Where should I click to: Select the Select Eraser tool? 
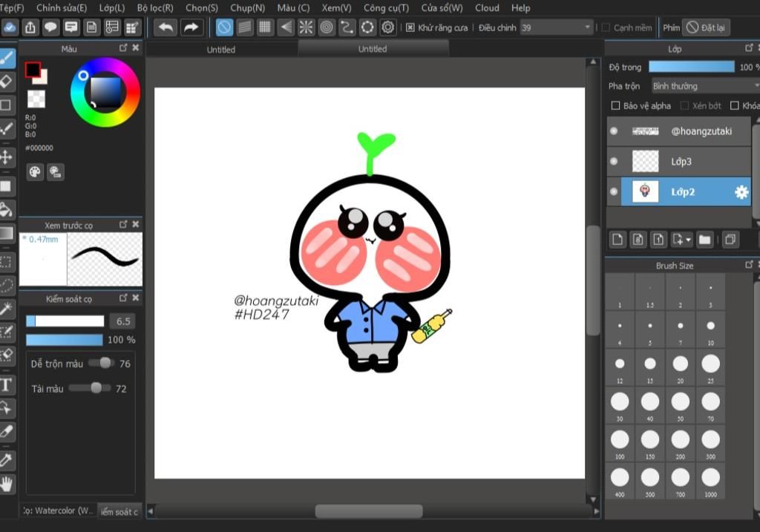click(x=7, y=355)
